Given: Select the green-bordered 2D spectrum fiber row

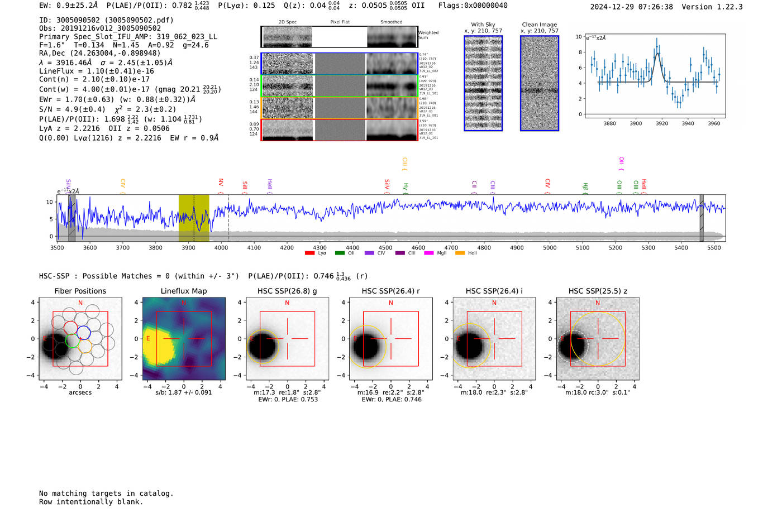Looking at the screenshot, I should (340, 86).
